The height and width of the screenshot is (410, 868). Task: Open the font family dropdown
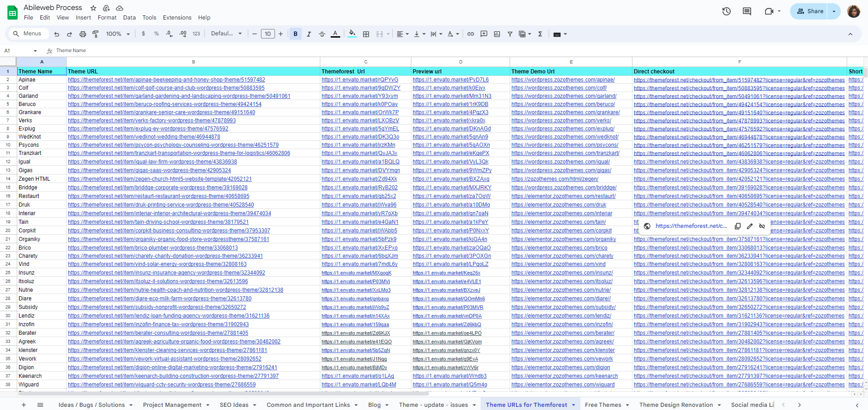pyautogui.click(x=226, y=34)
